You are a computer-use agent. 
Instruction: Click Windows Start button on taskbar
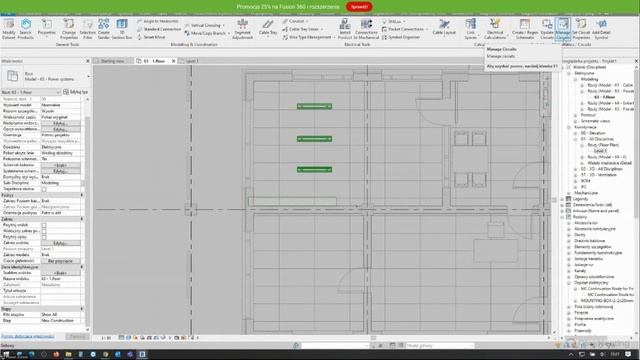6,354
